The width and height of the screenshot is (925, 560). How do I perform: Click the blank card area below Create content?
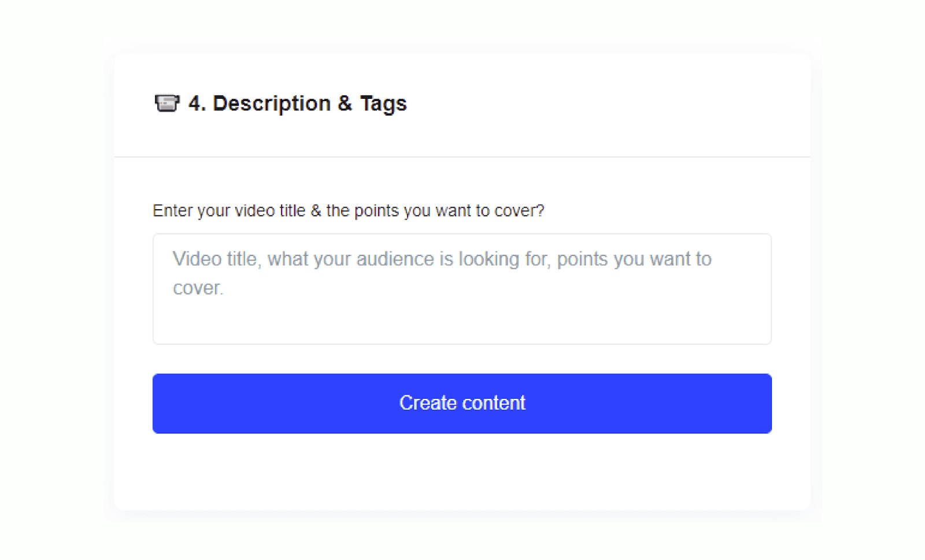pos(462,471)
